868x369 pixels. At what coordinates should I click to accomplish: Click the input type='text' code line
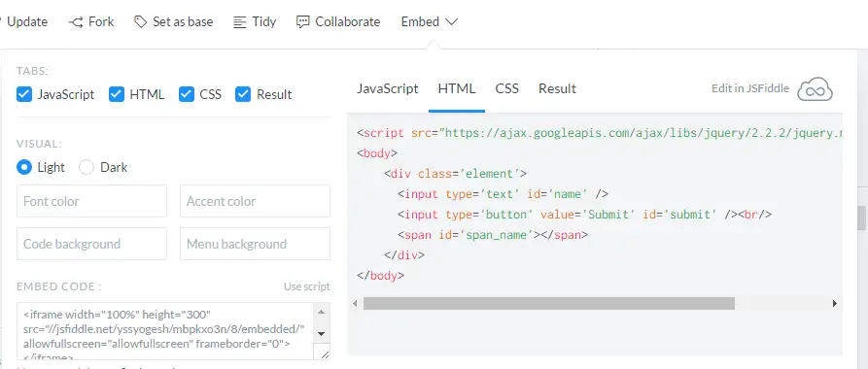click(x=503, y=194)
